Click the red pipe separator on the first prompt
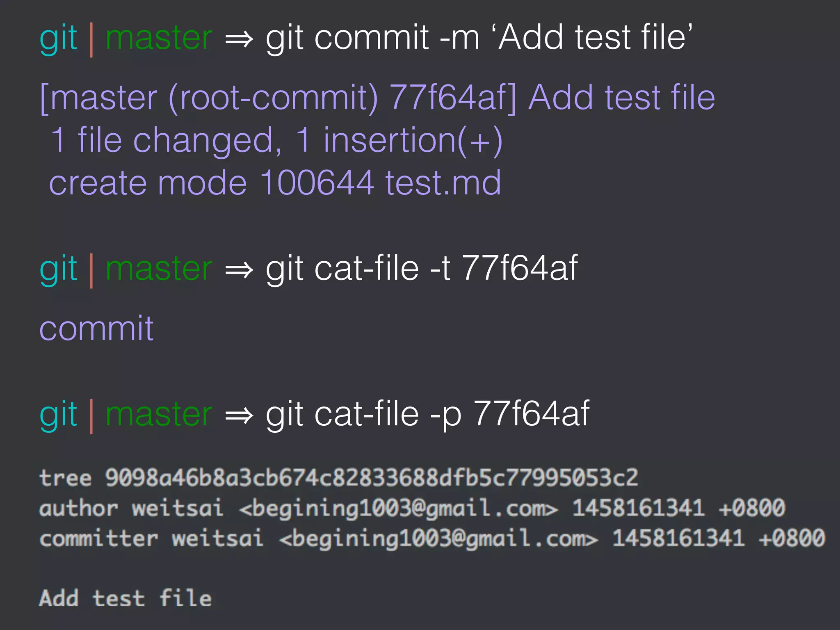840x630 pixels. click(91, 40)
